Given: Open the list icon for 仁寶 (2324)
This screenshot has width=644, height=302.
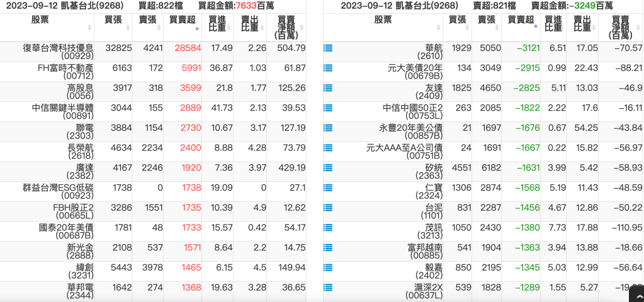Looking at the screenshot, I should pos(328,188).
